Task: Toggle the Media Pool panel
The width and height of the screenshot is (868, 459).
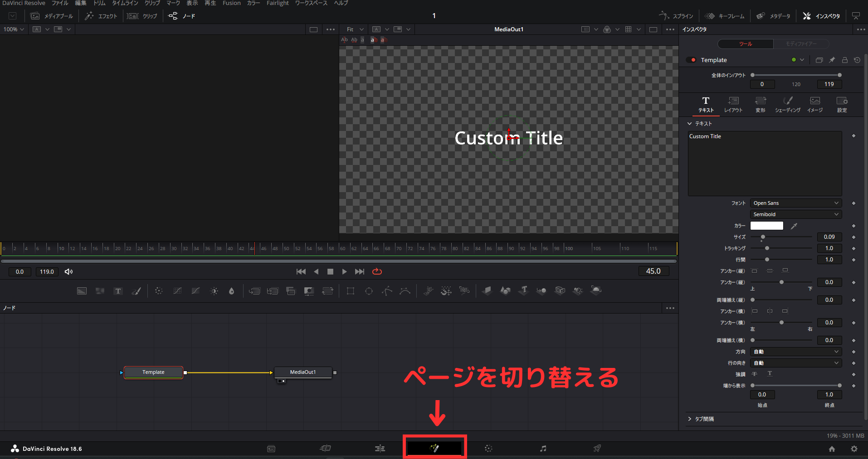Action: click(x=51, y=16)
